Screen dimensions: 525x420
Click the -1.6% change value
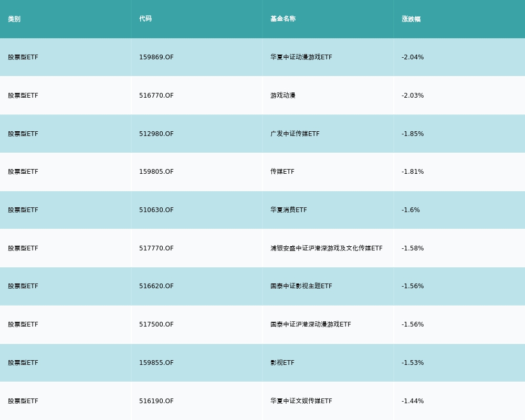point(411,210)
